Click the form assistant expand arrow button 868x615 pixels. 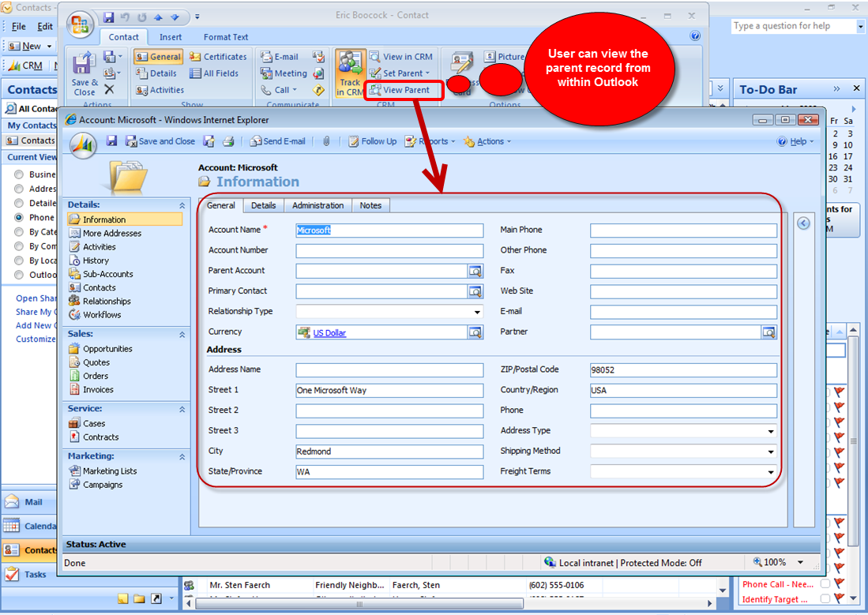tap(803, 223)
